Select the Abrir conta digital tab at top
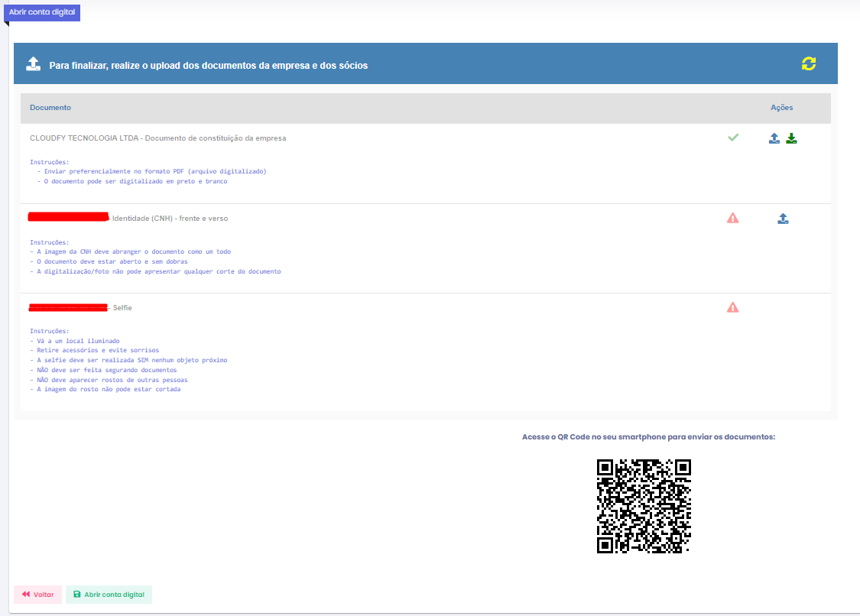The width and height of the screenshot is (860, 616). click(44, 12)
